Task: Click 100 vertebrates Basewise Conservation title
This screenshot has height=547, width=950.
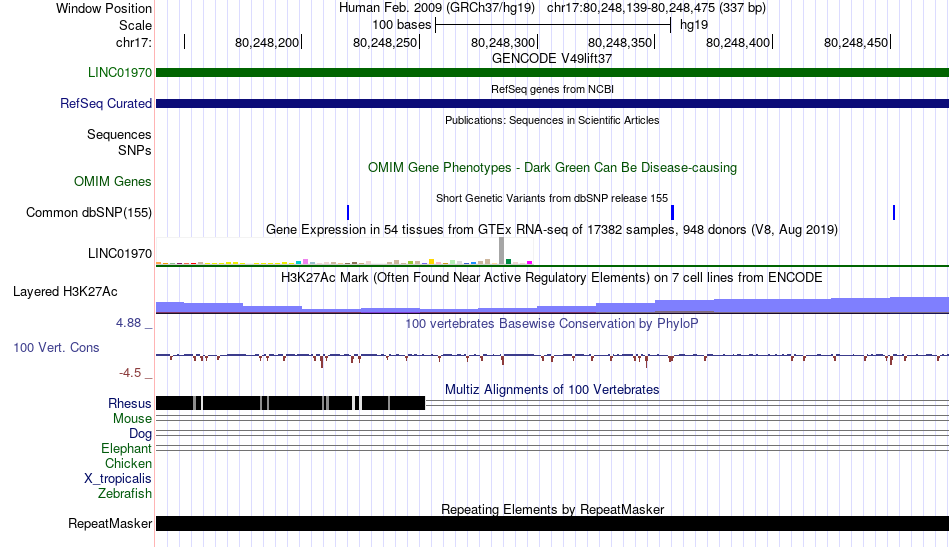Action: [552, 324]
